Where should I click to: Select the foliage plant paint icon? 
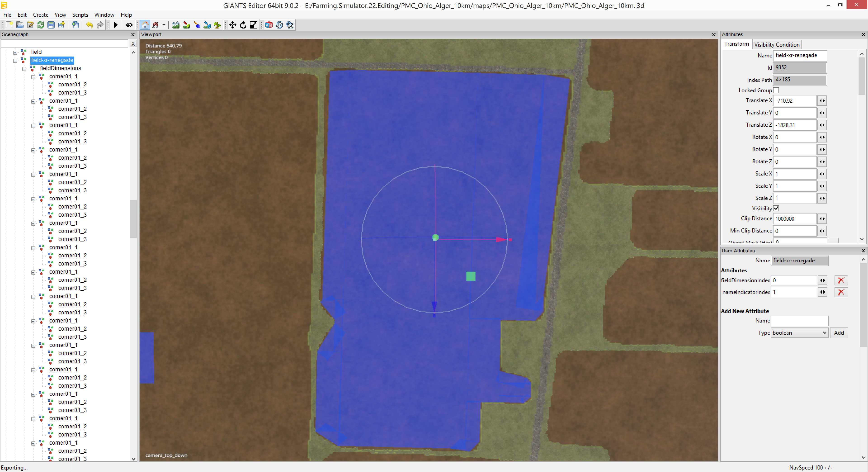coord(217,25)
